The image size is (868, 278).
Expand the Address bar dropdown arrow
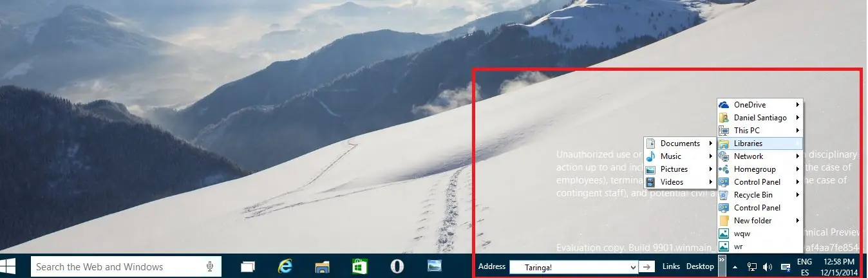pos(632,266)
